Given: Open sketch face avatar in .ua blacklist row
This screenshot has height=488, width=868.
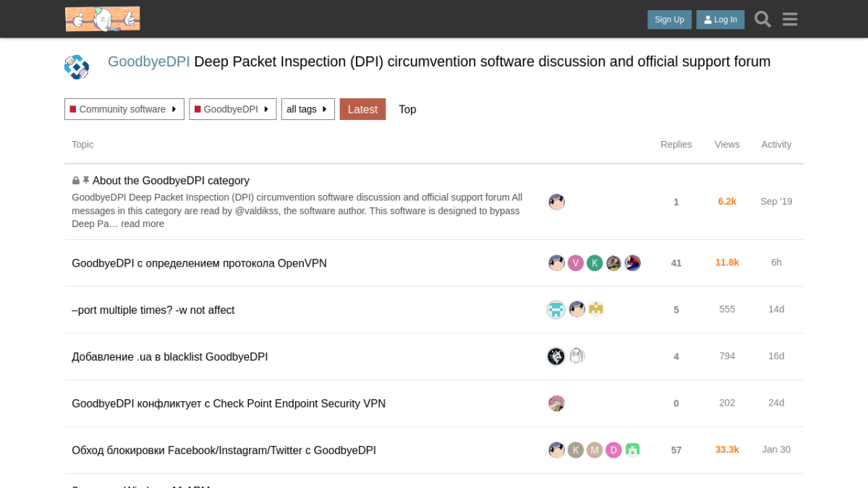Looking at the screenshot, I should click(576, 356).
